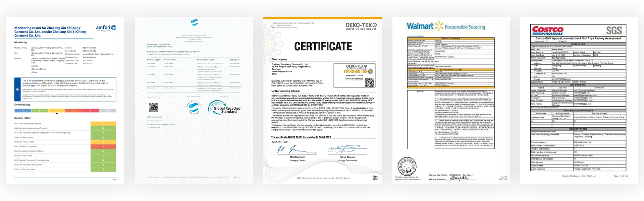Click 'PA 11: No Bonded Labour' row

click(x=65, y=169)
